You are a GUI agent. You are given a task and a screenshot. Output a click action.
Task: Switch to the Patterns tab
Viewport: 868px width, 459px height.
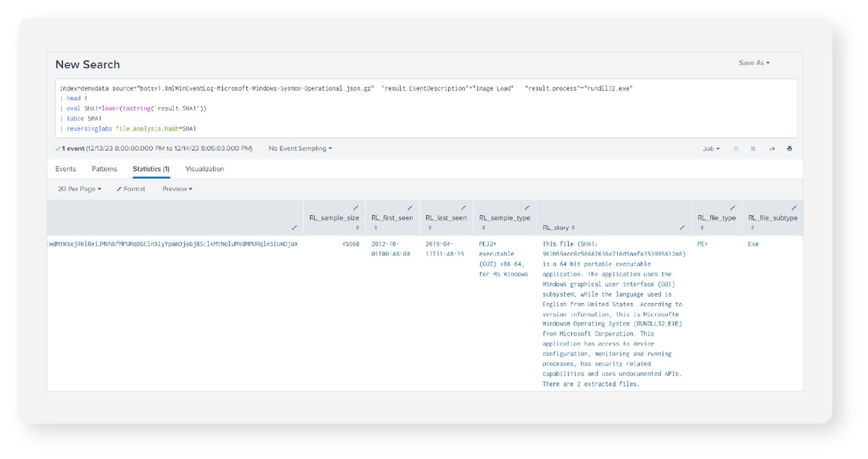click(x=104, y=169)
